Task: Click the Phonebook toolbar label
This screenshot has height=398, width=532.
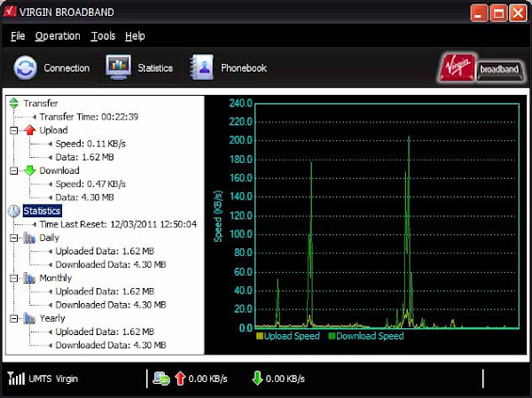Action: point(244,68)
